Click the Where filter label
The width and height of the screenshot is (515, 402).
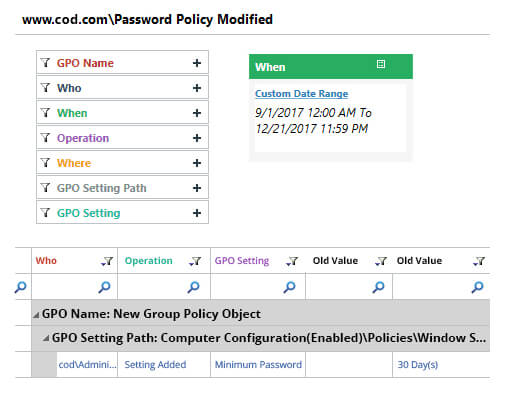click(x=74, y=163)
